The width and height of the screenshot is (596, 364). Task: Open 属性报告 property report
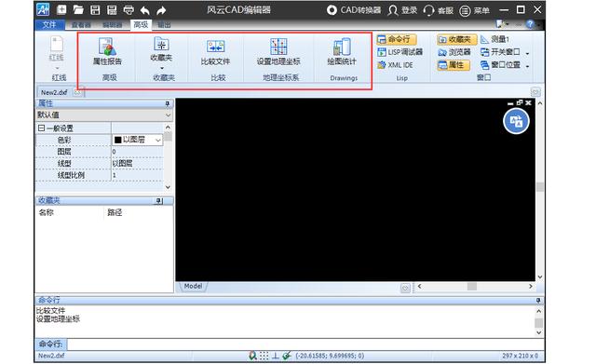click(107, 51)
